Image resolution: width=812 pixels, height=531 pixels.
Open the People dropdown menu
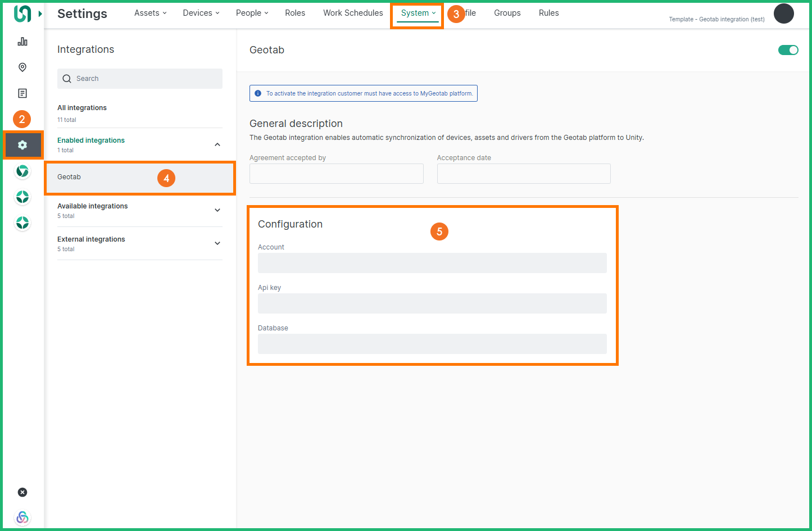(x=251, y=13)
